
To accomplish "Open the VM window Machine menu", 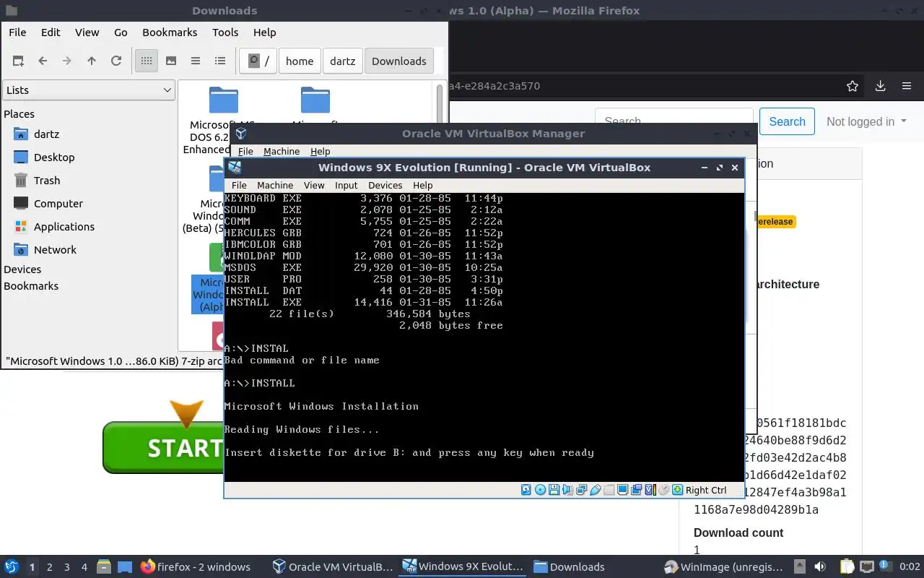I will tap(275, 185).
